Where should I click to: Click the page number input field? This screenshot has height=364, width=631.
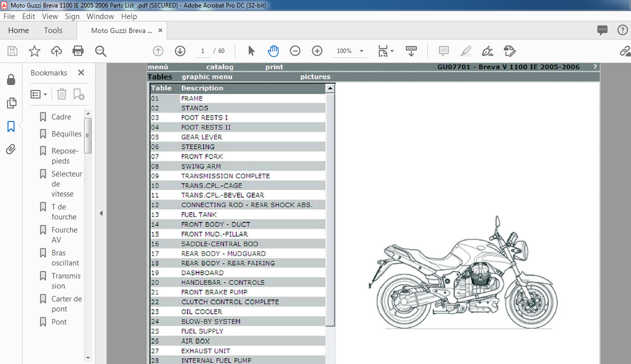[x=202, y=51]
